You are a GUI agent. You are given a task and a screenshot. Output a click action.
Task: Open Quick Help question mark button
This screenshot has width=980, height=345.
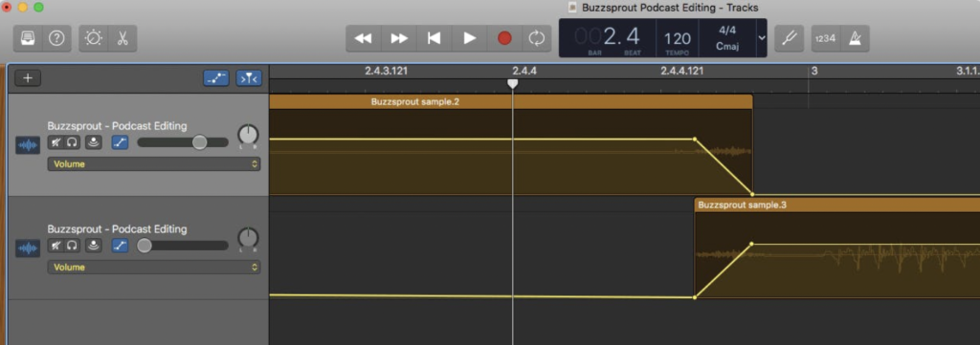coord(56,38)
